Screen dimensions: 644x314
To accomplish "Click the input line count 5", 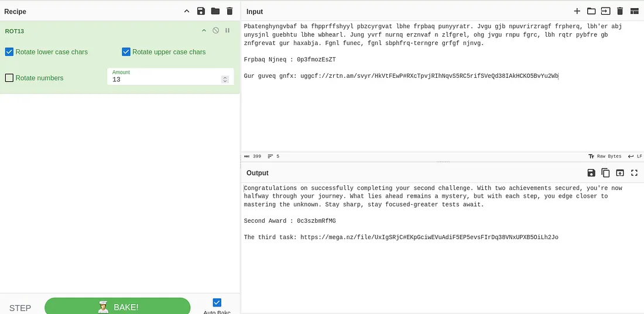I will pos(273,156).
